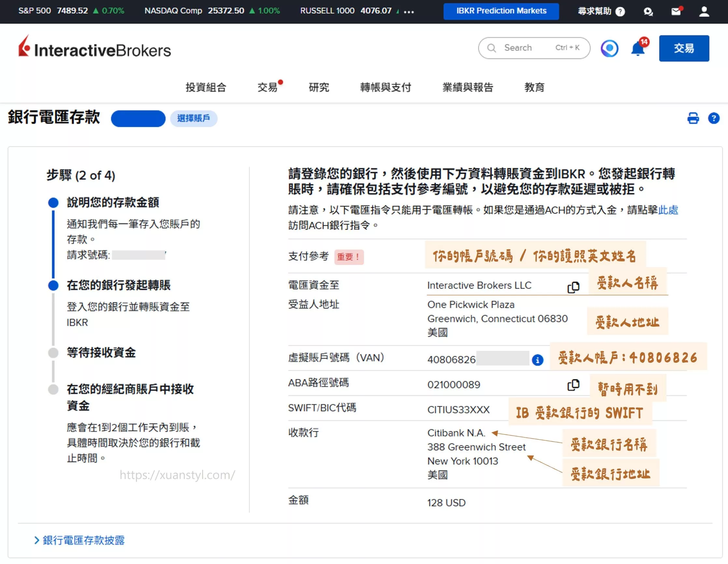This screenshot has width=728, height=564.
Task: Open the 研究 research menu
Action: coord(319,87)
